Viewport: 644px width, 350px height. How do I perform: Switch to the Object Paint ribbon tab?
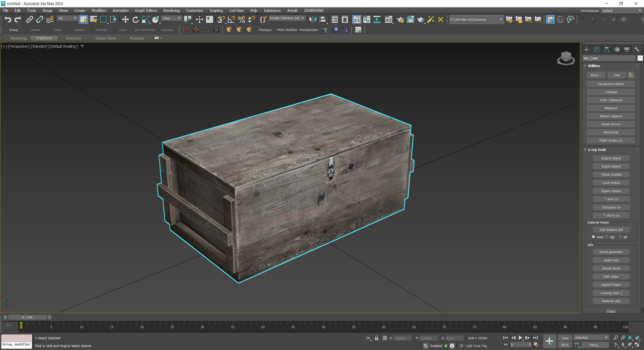105,38
